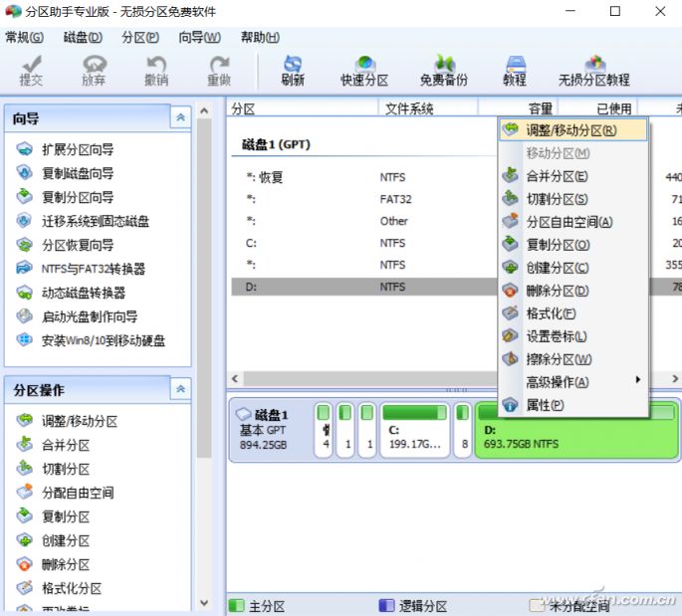Select the *: 恢复 partition row
Screen dimensions: 682x616
click(364, 177)
